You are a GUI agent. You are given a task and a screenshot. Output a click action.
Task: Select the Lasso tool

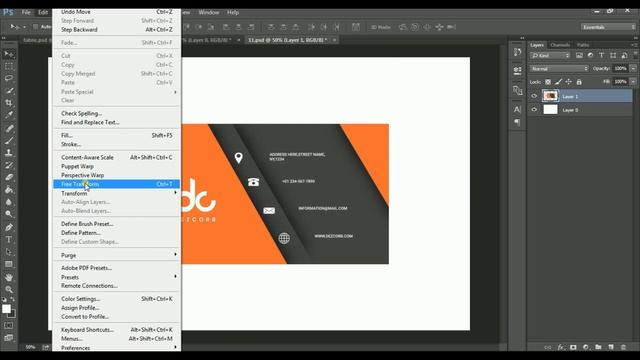pyautogui.click(x=9, y=78)
